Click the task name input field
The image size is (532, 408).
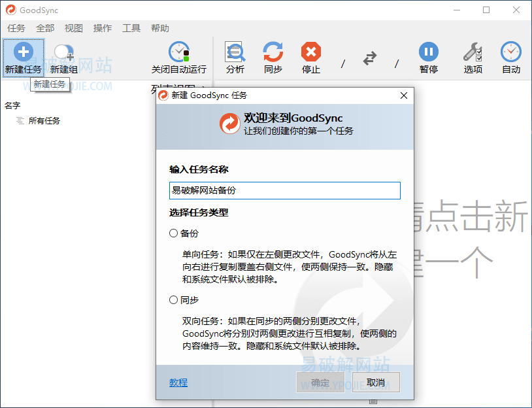coord(285,190)
